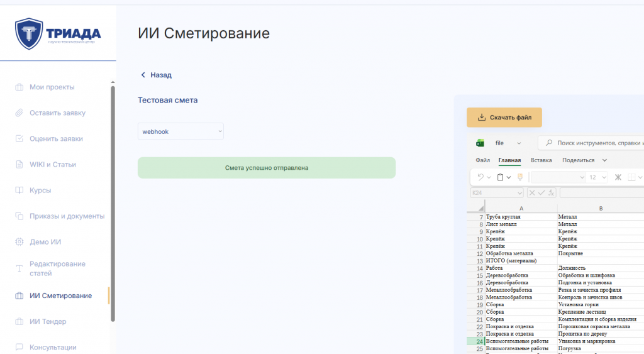The image size is (644, 354).
Task: Select row 24 header
Action: tap(477, 341)
